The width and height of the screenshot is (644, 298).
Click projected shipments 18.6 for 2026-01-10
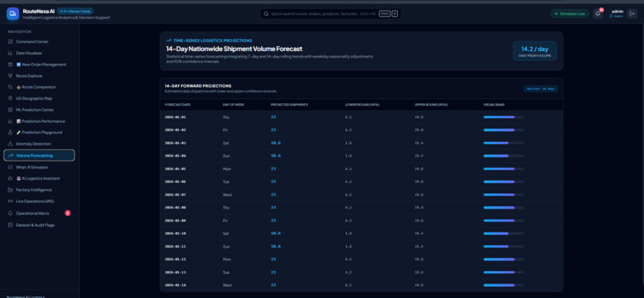point(276,233)
